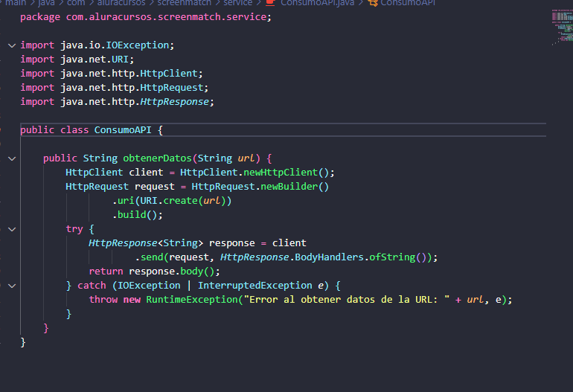This screenshot has height=392, width=573.
Task: Click HttpClient in its import statement
Action: [x=169, y=74]
